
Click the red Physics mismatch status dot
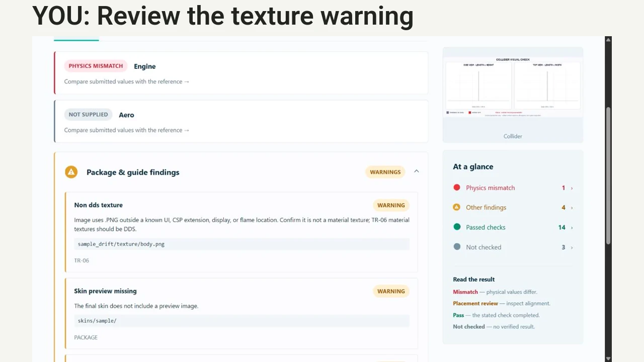457,188
